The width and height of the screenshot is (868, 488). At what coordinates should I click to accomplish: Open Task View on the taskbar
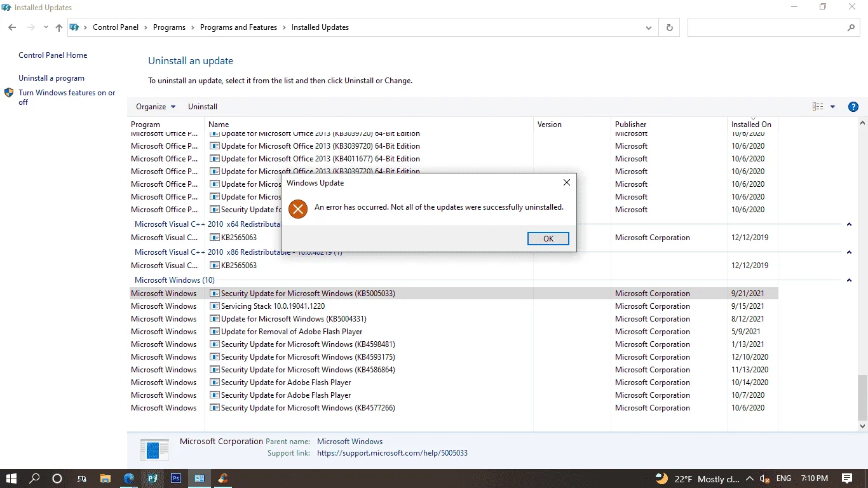point(82,478)
